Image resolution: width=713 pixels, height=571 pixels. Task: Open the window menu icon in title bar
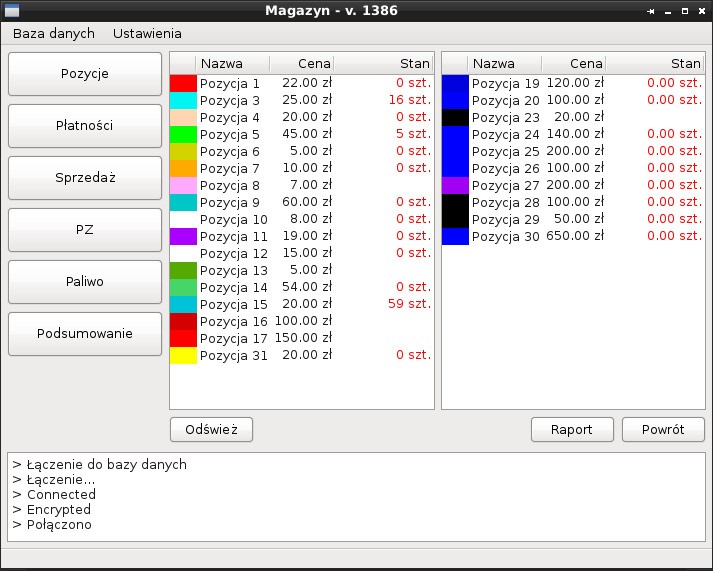[12, 10]
